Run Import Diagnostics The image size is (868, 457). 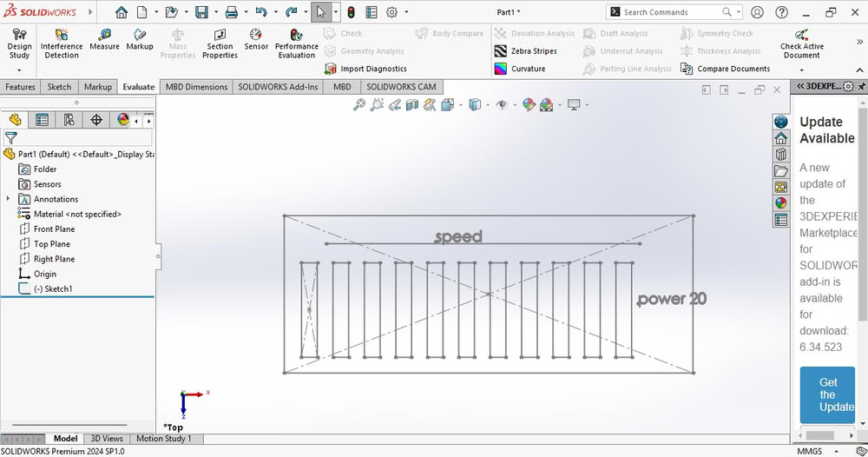point(366,69)
